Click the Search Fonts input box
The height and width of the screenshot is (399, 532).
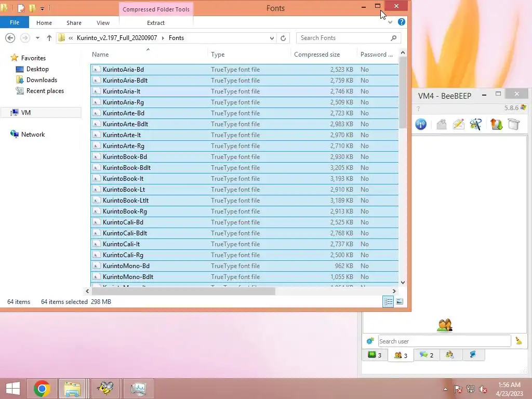pyautogui.click(x=344, y=38)
